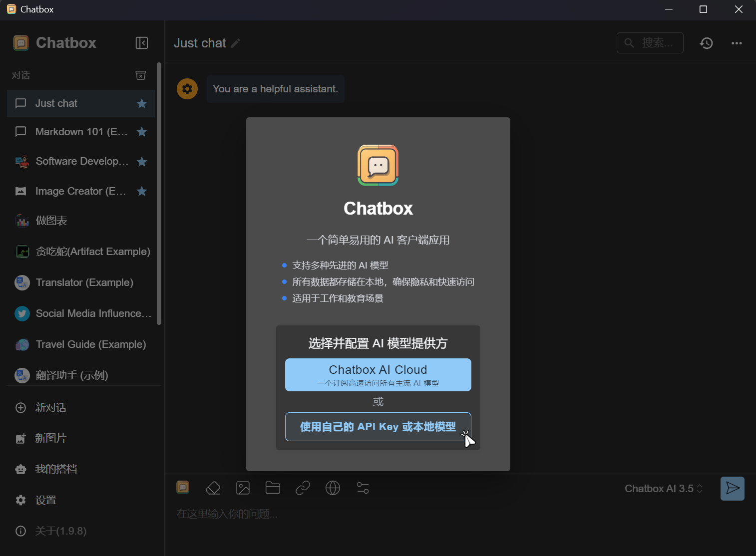756x556 pixels.
Task: Unstar the Software Developer conversation
Action: (x=142, y=161)
